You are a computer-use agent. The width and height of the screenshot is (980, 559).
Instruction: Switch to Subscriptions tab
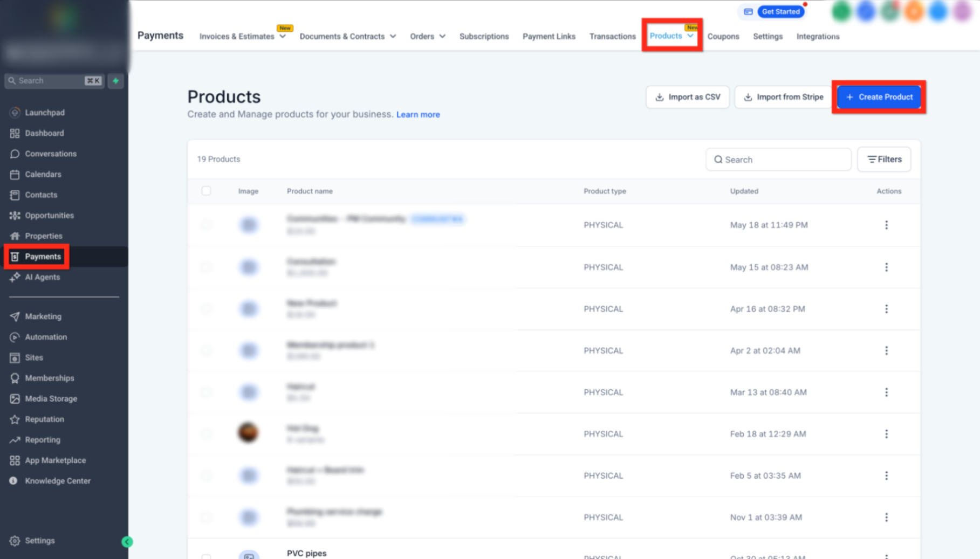(x=484, y=36)
